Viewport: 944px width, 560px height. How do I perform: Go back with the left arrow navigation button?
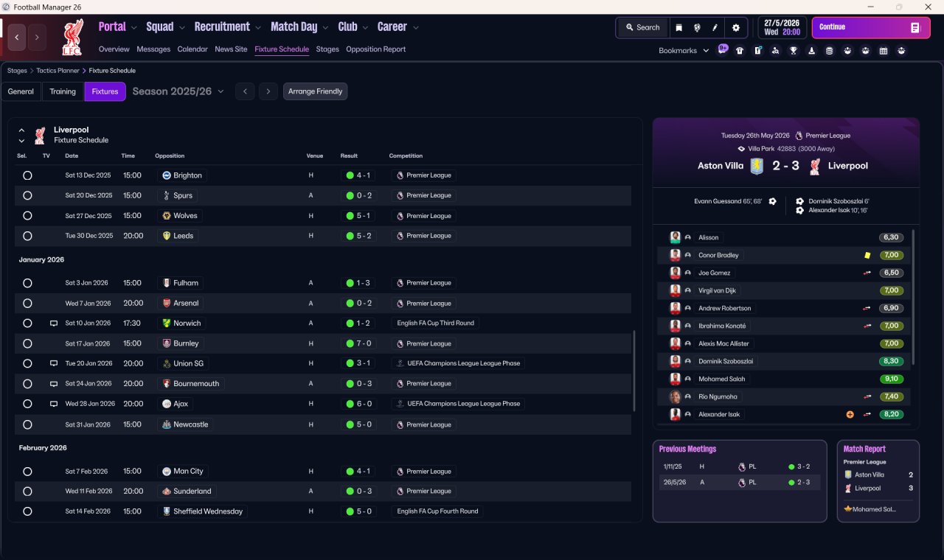17,37
